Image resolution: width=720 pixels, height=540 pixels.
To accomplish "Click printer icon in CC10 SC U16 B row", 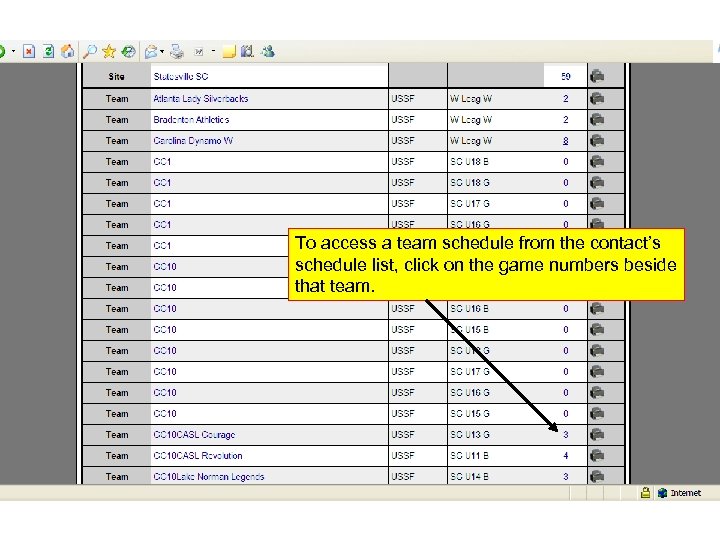I will coord(597,309).
